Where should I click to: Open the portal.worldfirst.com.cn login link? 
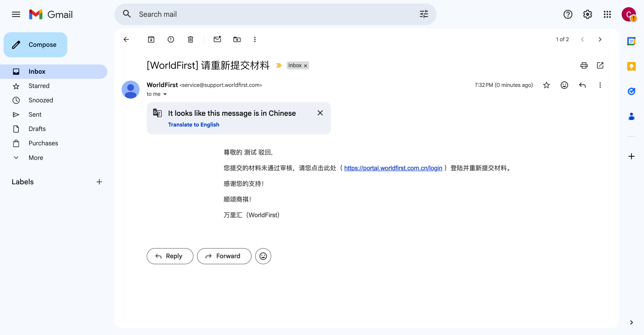393,168
